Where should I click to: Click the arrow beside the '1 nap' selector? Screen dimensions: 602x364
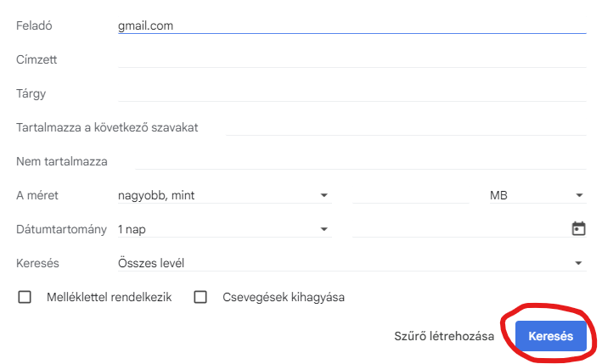(324, 229)
